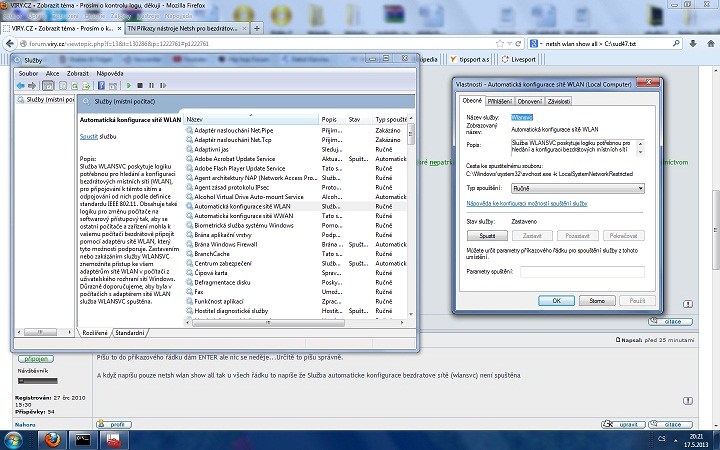Click the Start service play icon in toolbar
Image resolution: width=720 pixels, height=450 pixels.
(128, 85)
